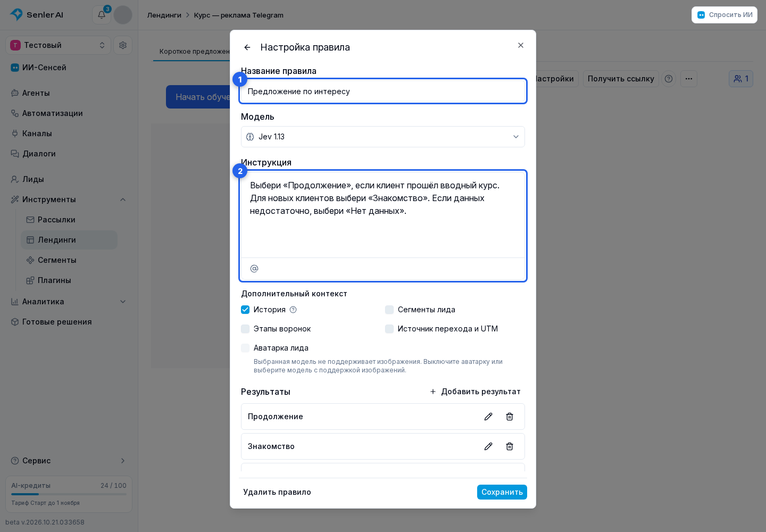766x532 pixels.
Task: Click the Senler AI logo
Action: click(36, 15)
